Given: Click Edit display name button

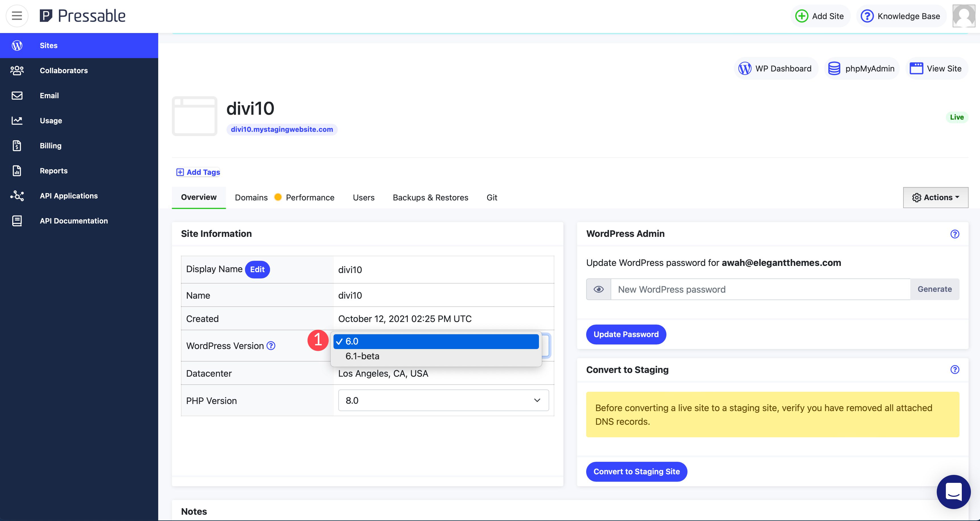Looking at the screenshot, I should pyautogui.click(x=257, y=268).
